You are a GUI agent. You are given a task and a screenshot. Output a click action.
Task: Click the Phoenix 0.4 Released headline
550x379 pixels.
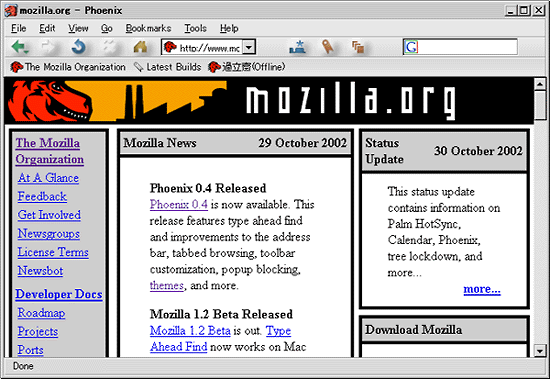tap(208, 188)
